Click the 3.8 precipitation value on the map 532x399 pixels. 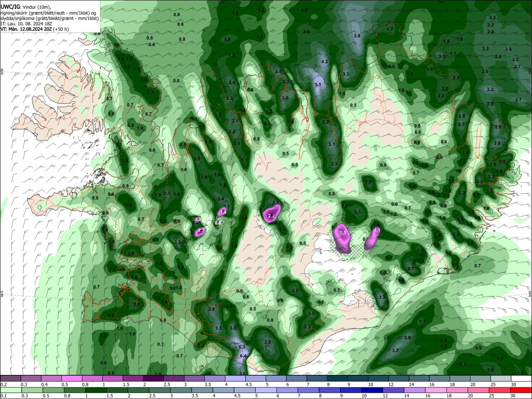(357, 36)
